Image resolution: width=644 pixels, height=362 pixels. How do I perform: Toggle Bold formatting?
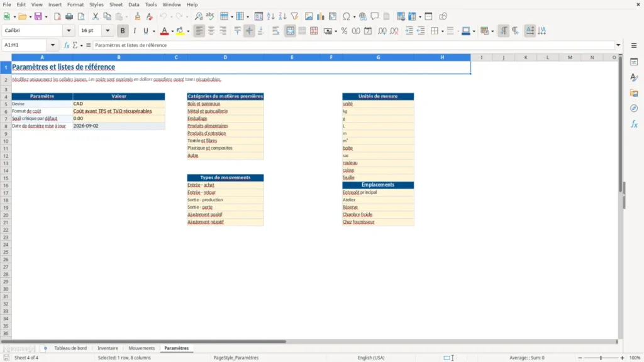(123, 31)
